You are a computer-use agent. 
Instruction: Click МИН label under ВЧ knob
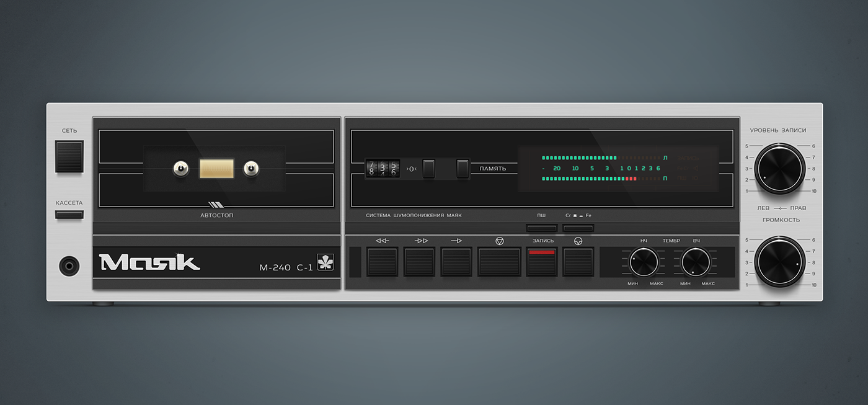tap(685, 283)
